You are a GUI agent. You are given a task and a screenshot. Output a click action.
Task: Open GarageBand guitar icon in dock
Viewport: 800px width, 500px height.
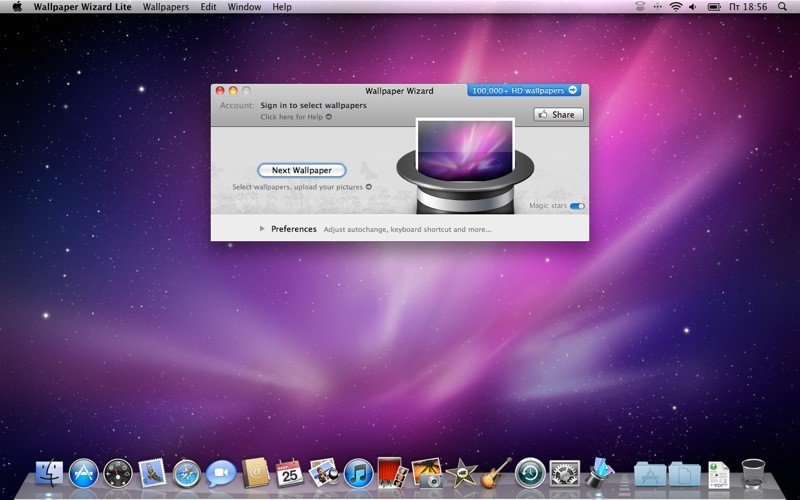point(496,472)
